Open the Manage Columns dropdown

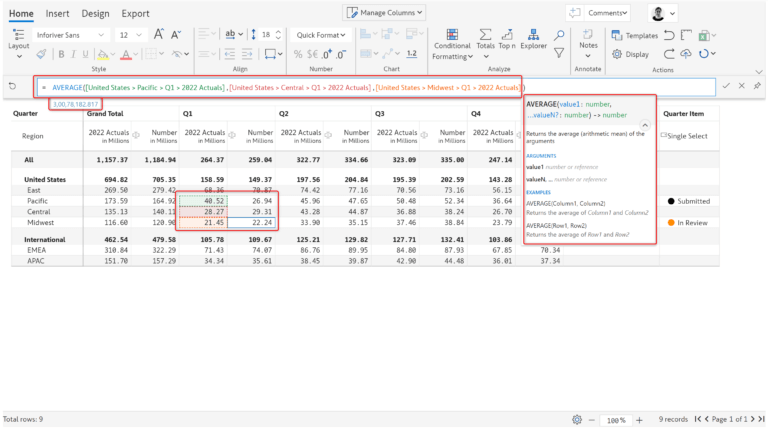click(x=385, y=13)
